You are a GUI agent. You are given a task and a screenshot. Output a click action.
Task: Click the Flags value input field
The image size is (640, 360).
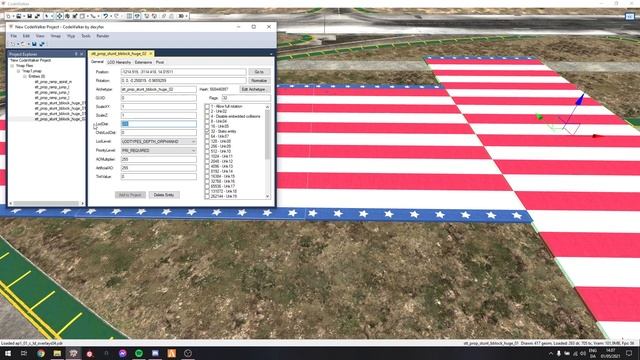[246, 98]
